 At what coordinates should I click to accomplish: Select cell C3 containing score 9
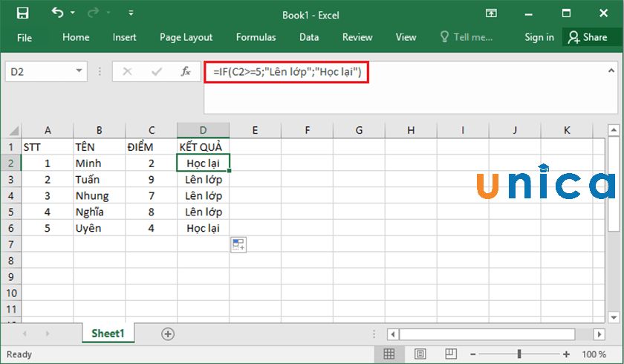152,179
